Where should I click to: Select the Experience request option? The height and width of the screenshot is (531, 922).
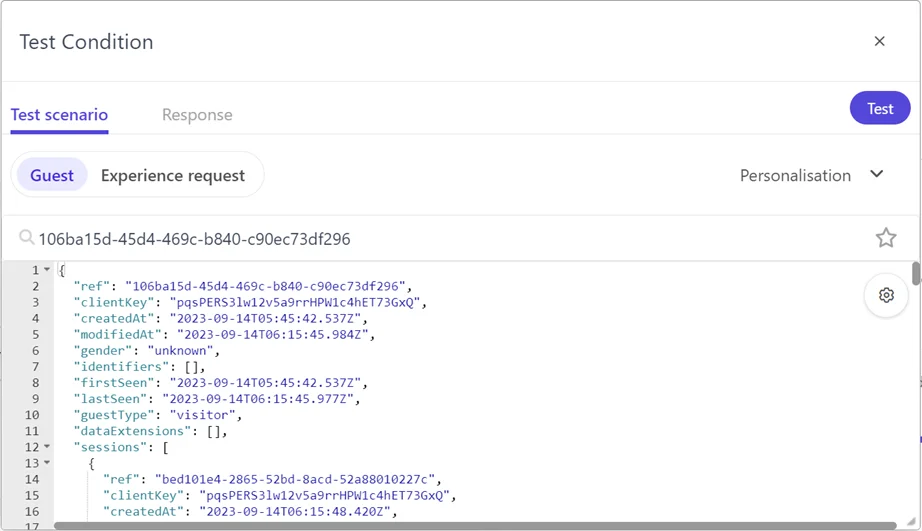tap(173, 175)
